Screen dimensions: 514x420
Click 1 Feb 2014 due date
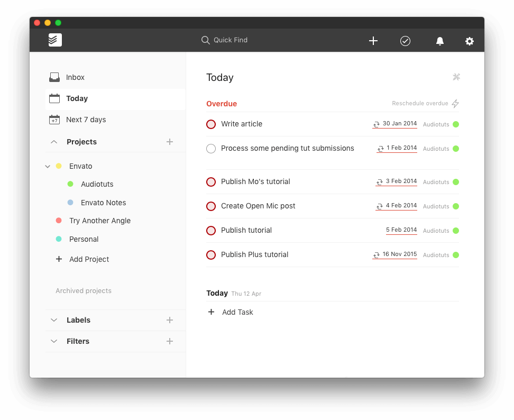[x=401, y=148]
